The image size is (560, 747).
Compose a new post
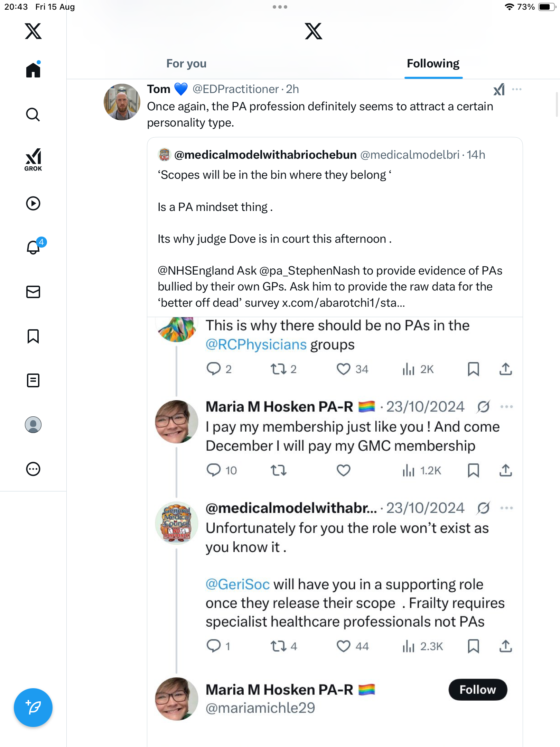click(x=33, y=707)
